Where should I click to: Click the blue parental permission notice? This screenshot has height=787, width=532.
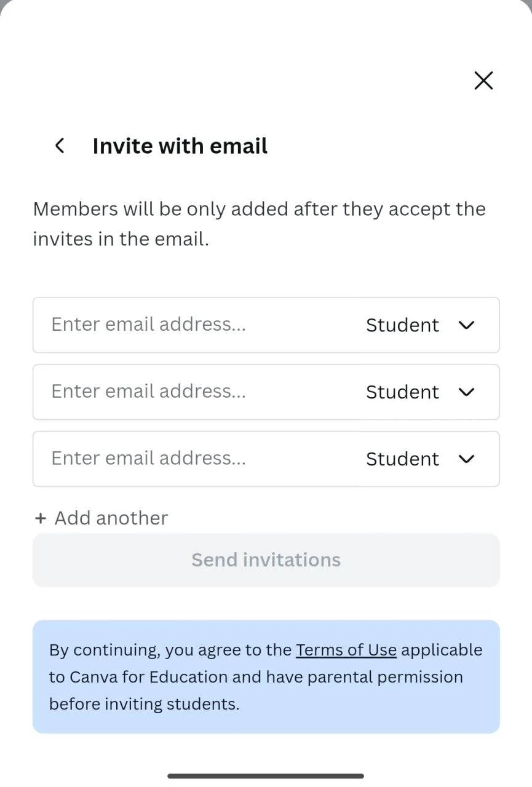coord(266,676)
